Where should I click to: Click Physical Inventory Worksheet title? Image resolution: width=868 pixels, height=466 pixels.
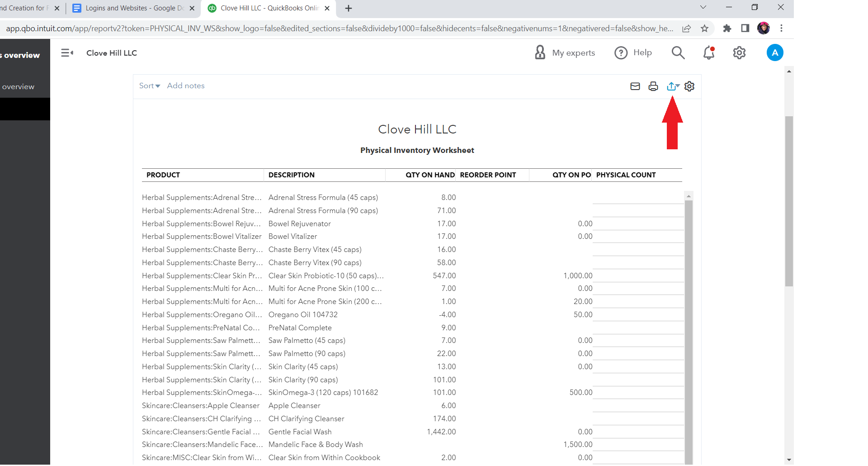tap(417, 150)
